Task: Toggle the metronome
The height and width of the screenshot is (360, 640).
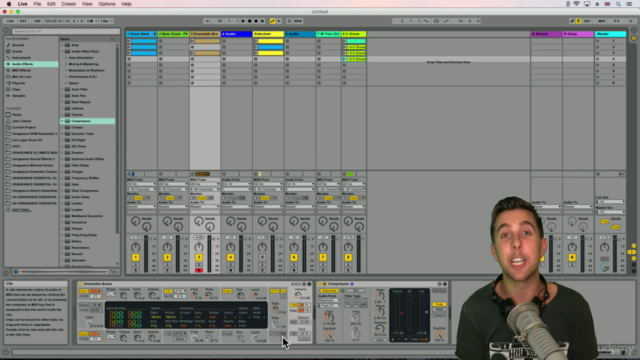Action: 91,21
